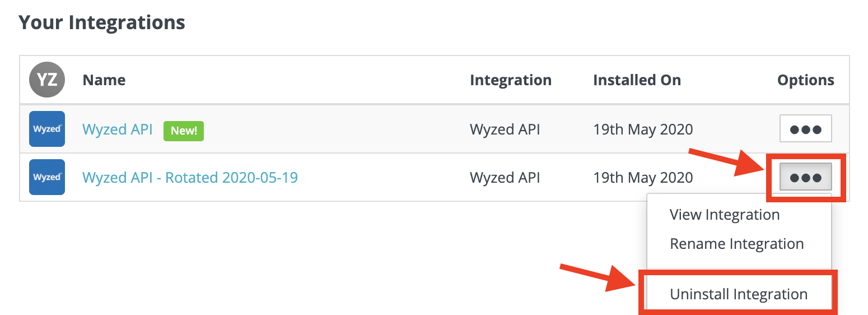Choose Rename Integration menu entry

click(737, 244)
